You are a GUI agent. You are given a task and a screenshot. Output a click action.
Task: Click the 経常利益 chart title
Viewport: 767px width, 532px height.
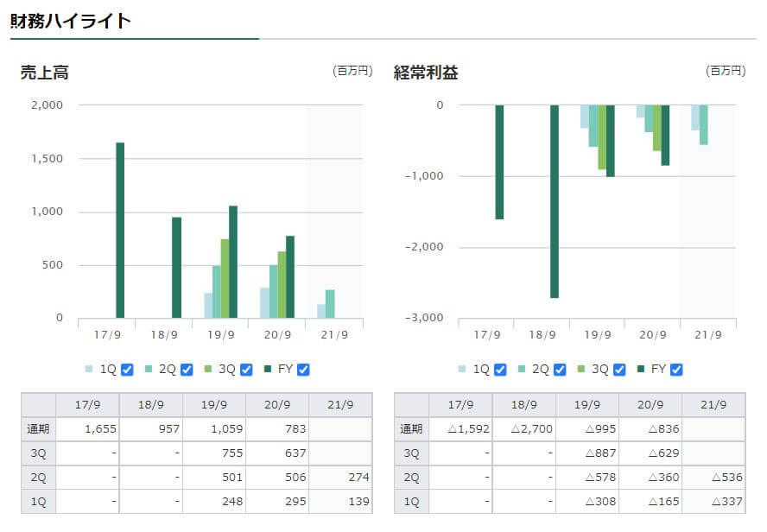[x=426, y=73]
